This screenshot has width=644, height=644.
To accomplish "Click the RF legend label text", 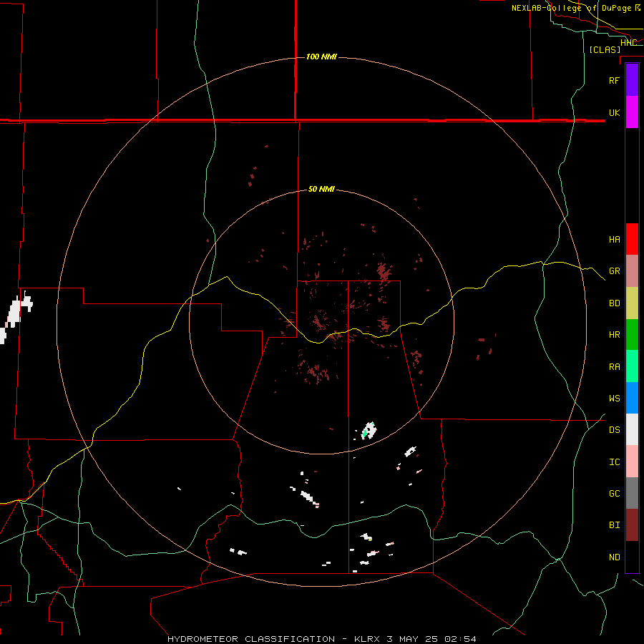I will click(614, 81).
